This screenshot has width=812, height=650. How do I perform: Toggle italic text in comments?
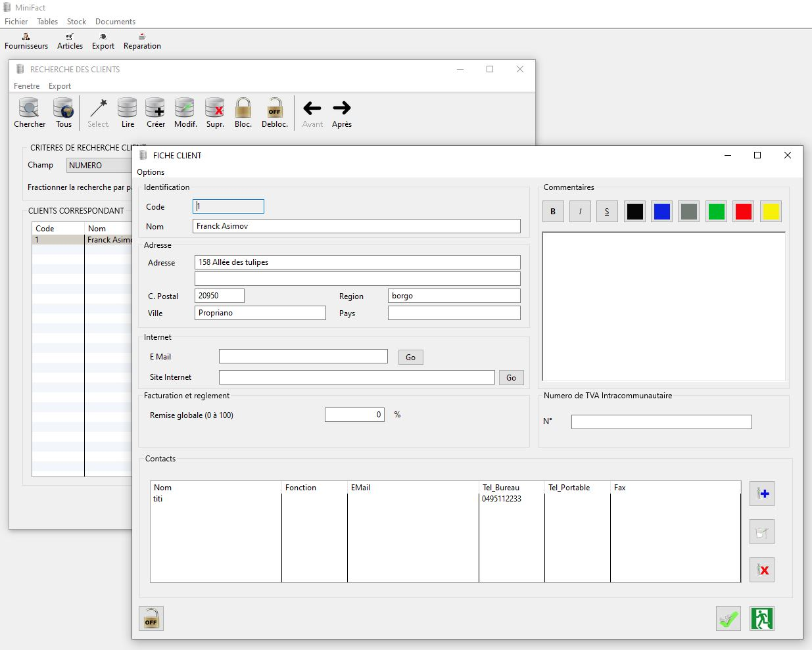tap(580, 212)
